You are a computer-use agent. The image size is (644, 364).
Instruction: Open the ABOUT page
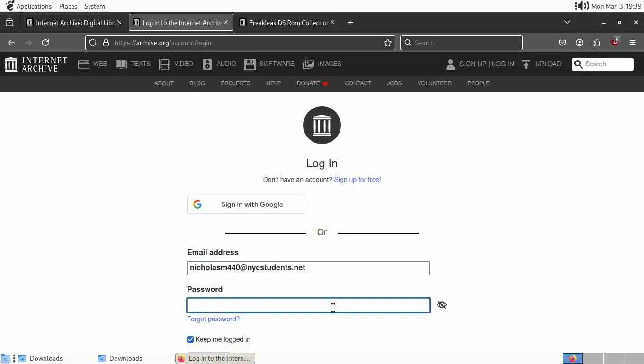pos(164,83)
